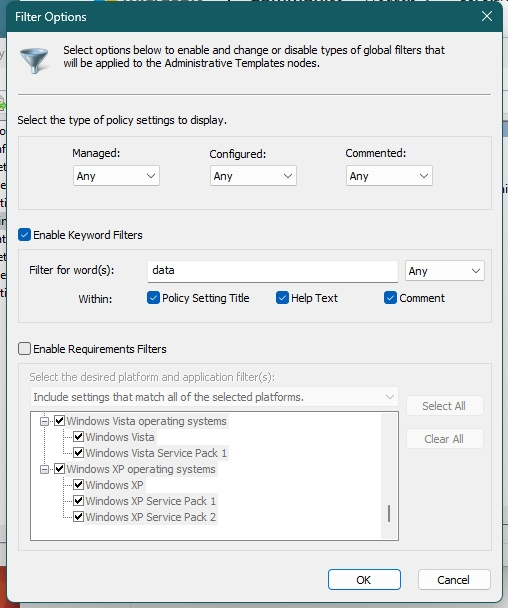Image resolution: width=508 pixels, height=608 pixels.
Task: Enable Requirements Filters checkbox
Action: 24,349
